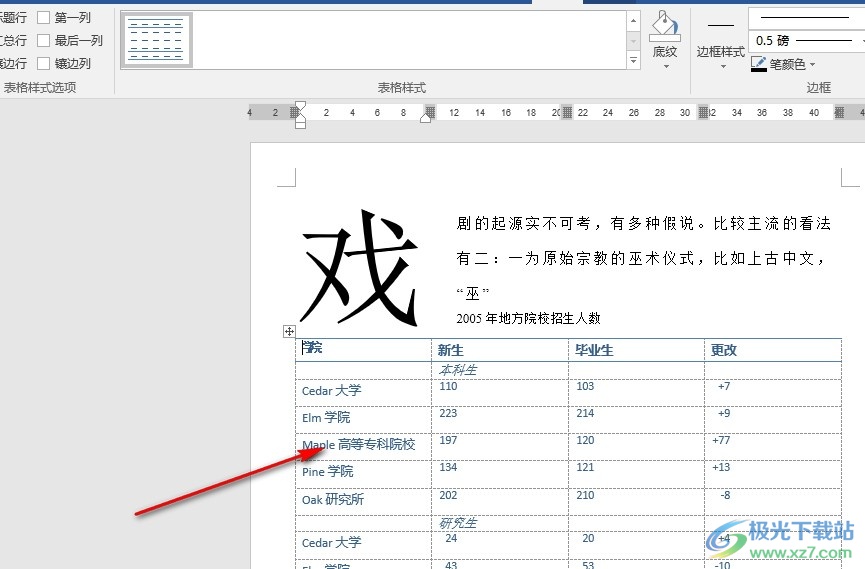The height and width of the screenshot is (569, 865).
Task: Click the value 210 cell
Action: (x=636, y=502)
